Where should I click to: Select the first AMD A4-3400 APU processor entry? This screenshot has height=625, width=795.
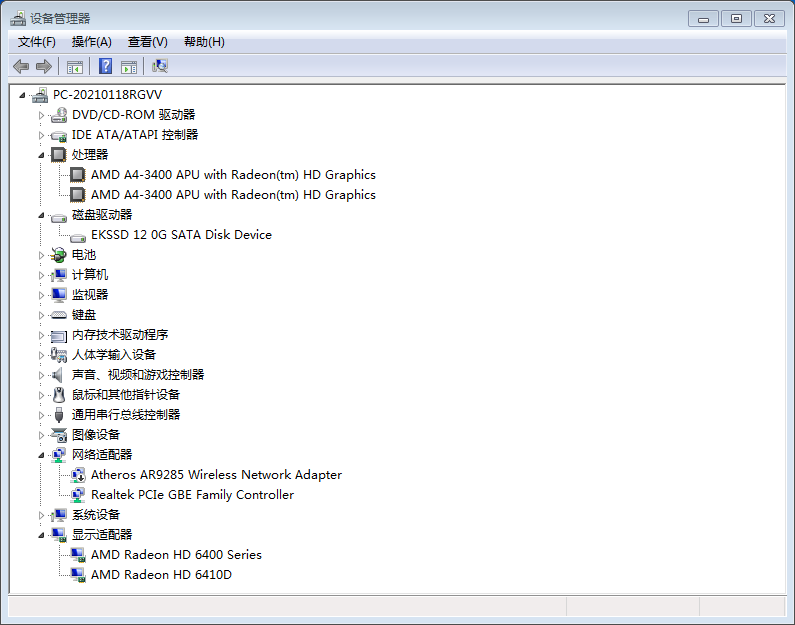click(233, 175)
